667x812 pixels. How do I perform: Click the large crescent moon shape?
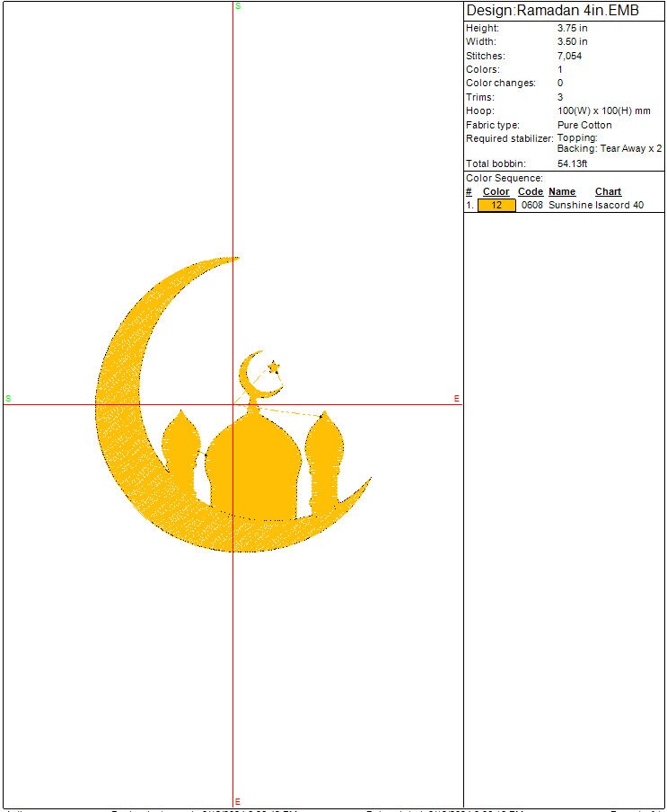tap(126, 404)
